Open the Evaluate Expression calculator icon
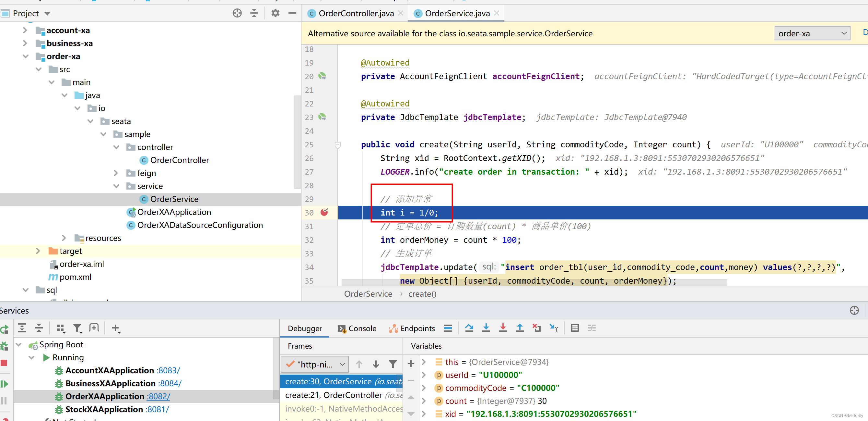Viewport: 868px width, 421px height. click(575, 328)
